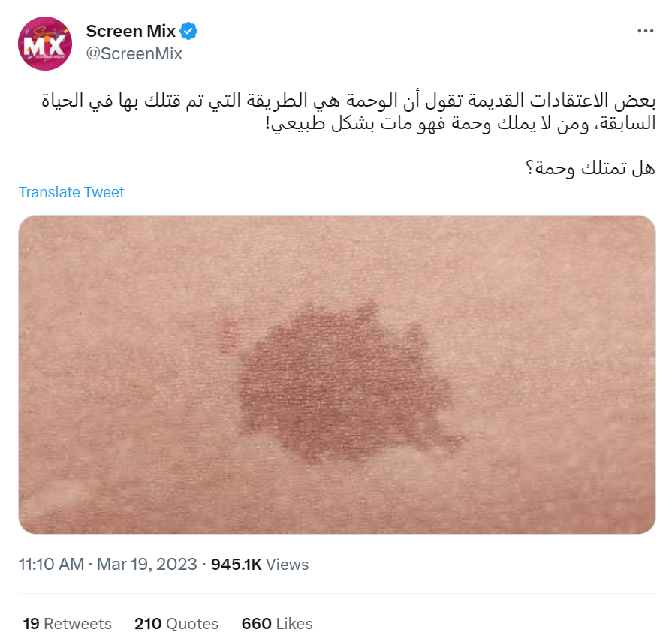The height and width of the screenshot is (642, 672).
Task: Show the 19 Retweets list
Action: tap(68, 623)
